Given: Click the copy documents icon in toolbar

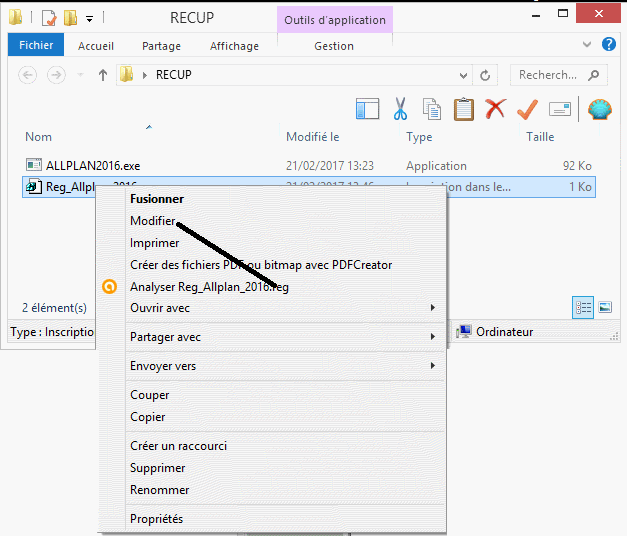Looking at the screenshot, I should coord(432,108).
